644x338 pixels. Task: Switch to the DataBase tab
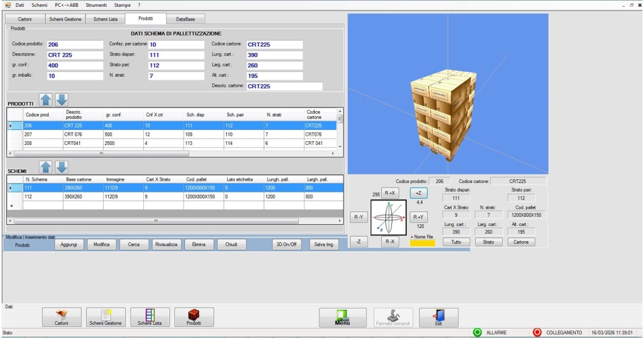tap(185, 19)
